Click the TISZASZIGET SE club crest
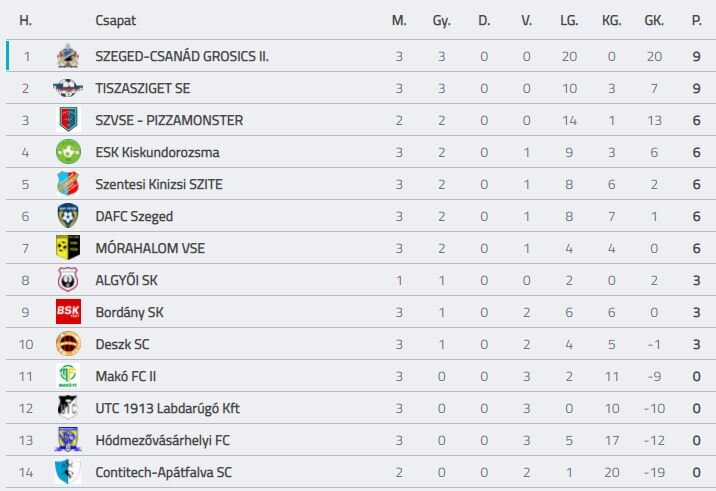 67,88
